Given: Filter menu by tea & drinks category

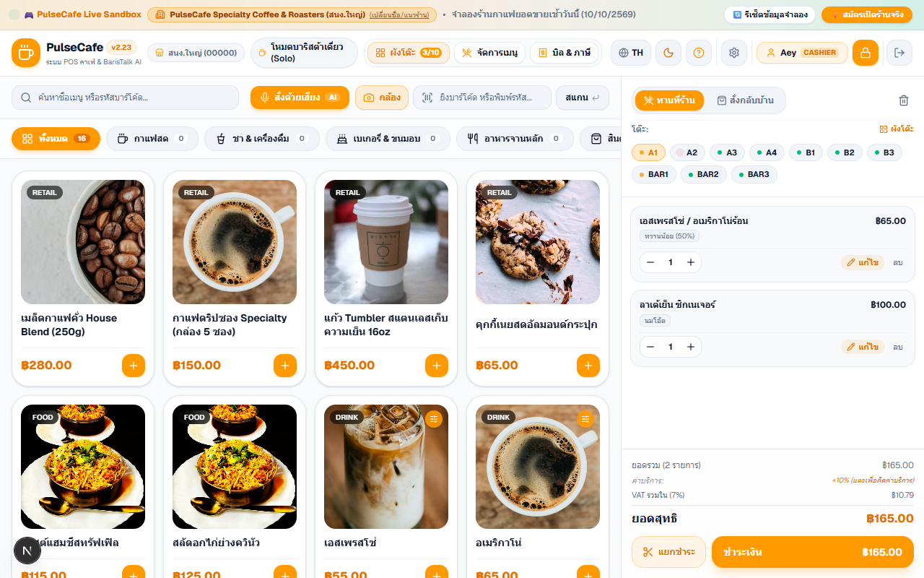Looking at the screenshot, I should tap(261, 139).
